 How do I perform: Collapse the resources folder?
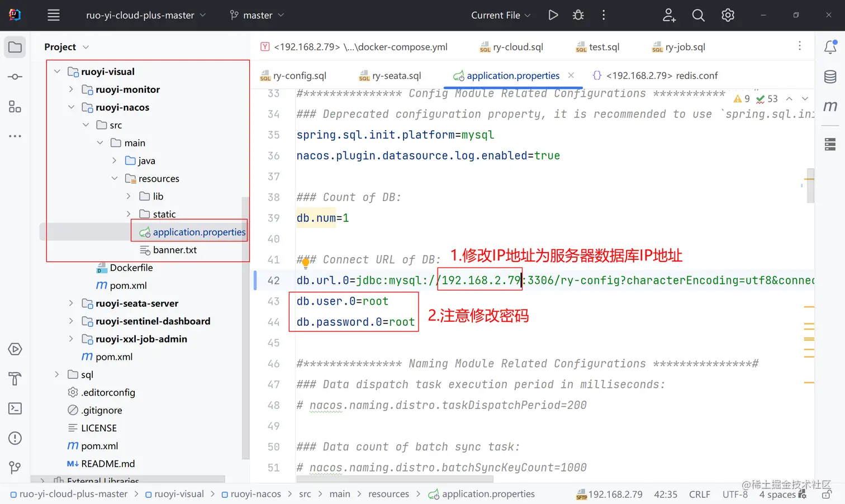pos(115,178)
